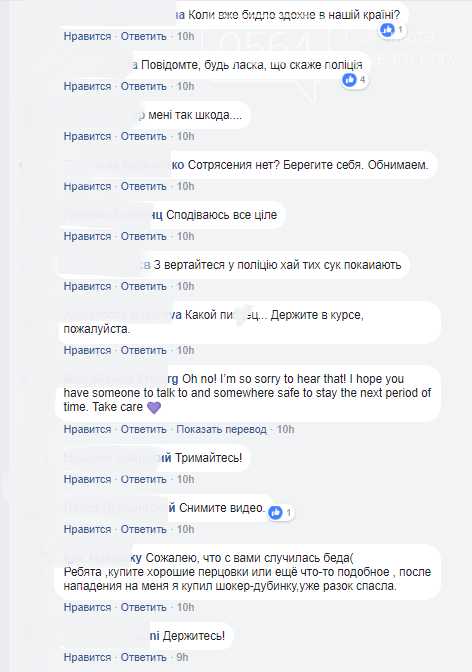Reply to the comment about шокер-дубинку
The height and width of the screenshot is (672, 472).
click(x=144, y=607)
